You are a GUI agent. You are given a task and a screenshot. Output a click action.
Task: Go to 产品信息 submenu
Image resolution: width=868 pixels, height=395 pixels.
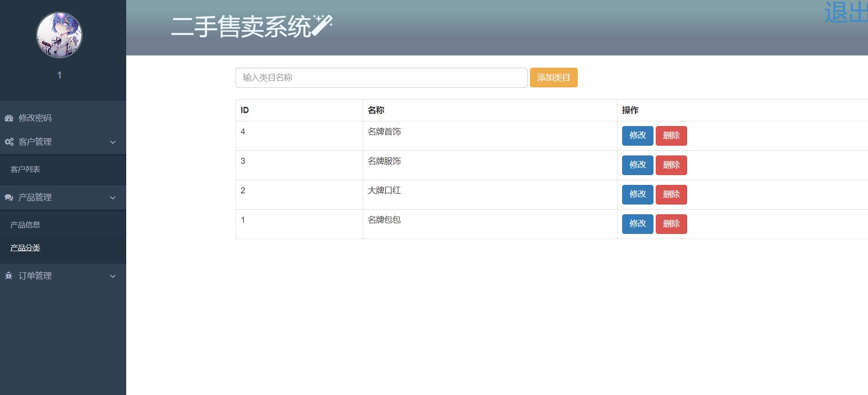(25, 225)
